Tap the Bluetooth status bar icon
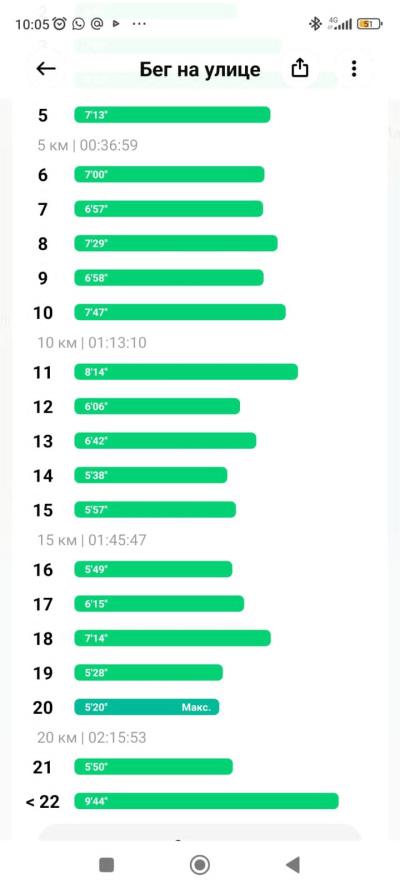The width and height of the screenshot is (400, 889). [314, 24]
